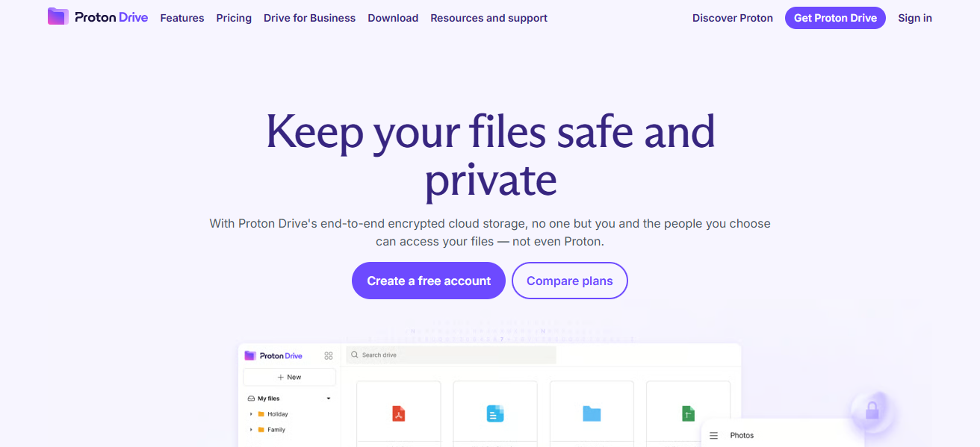Click the Photos label

(x=742, y=435)
